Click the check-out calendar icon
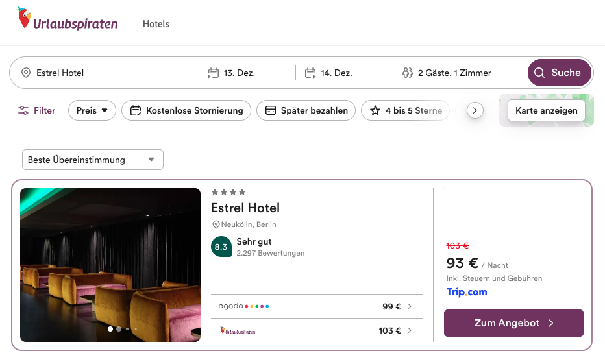The image size is (605, 364). point(310,73)
